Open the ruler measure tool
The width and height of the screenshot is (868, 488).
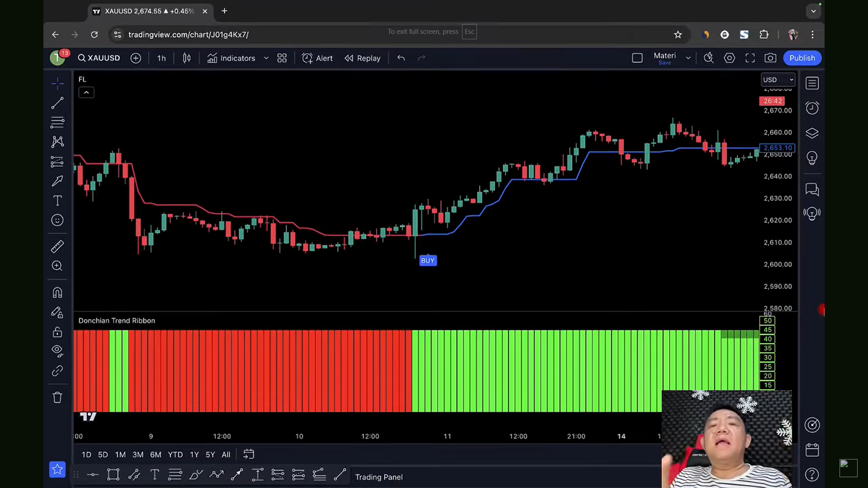point(57,246)
